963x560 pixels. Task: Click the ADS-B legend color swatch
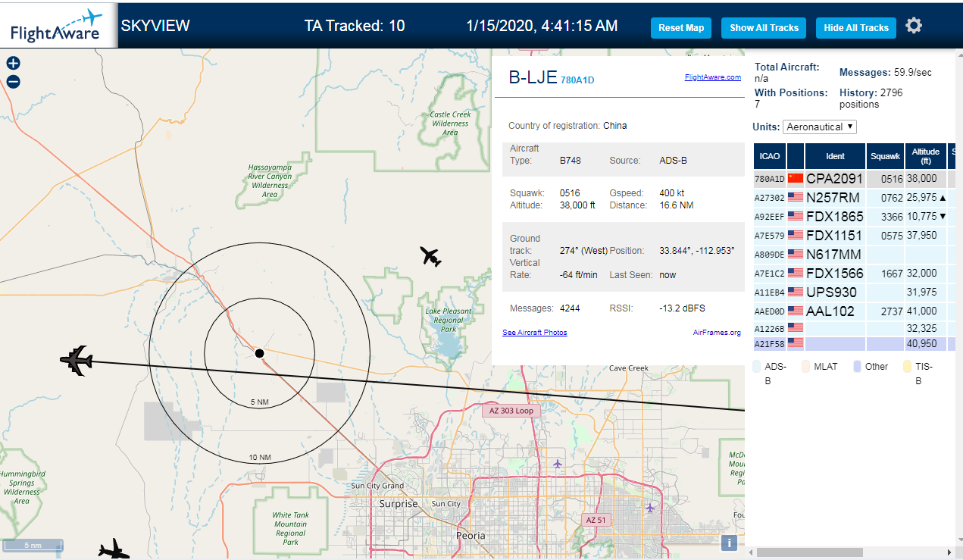[758, 366]
